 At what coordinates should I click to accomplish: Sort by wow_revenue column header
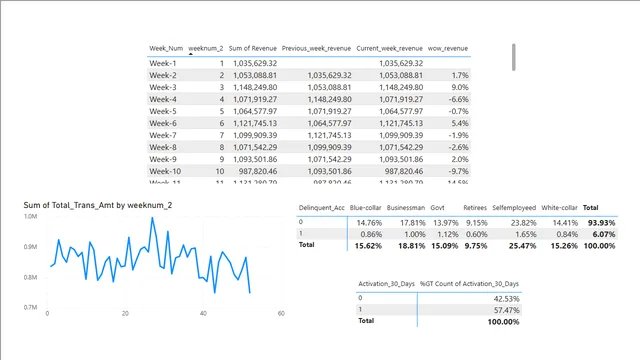point(448,48)
